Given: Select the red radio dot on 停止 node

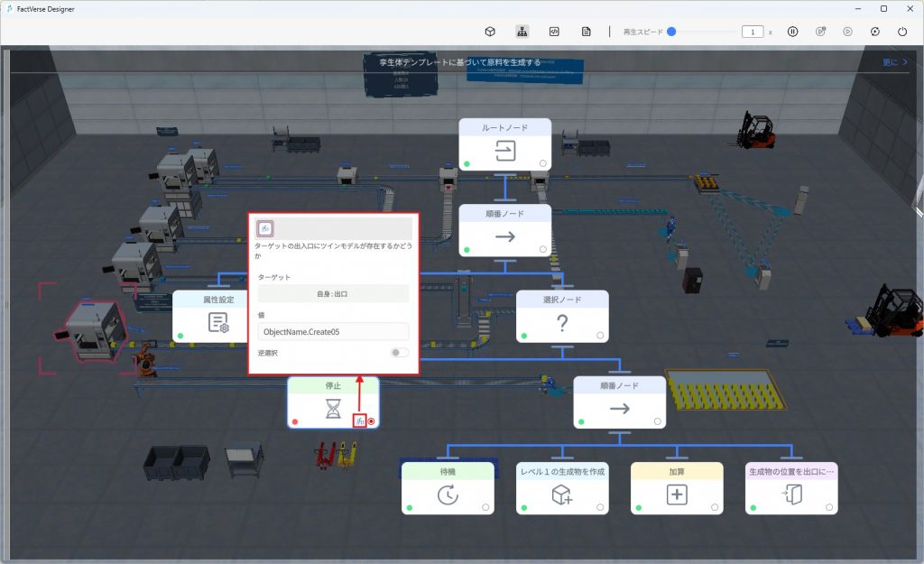Looking at the screenshot, I should tap(372, 421).
